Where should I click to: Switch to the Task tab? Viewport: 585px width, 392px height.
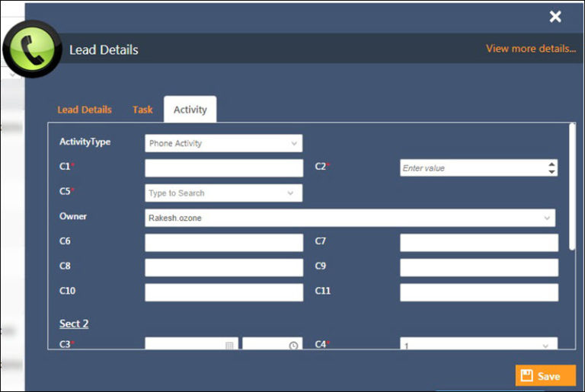coord(142,110)
